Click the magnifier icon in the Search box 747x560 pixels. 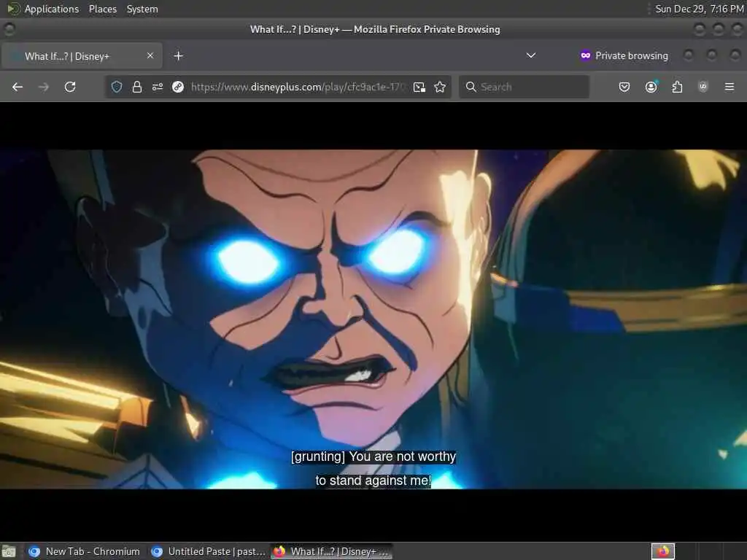tap(471, 87)
